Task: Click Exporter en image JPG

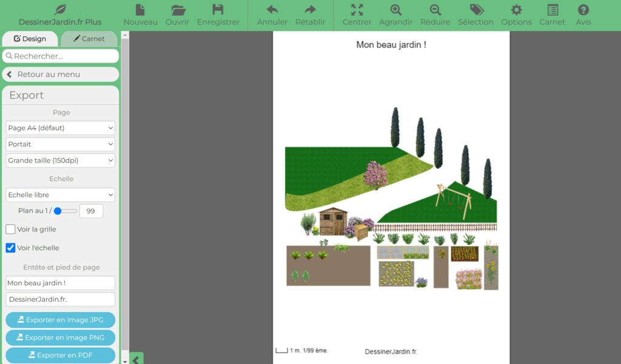Action: coord(61,320)
